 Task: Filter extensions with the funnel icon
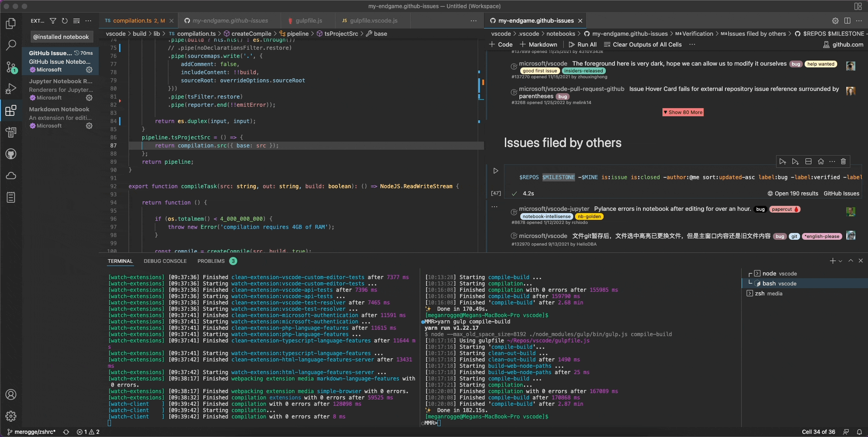(x=53, y=21)
